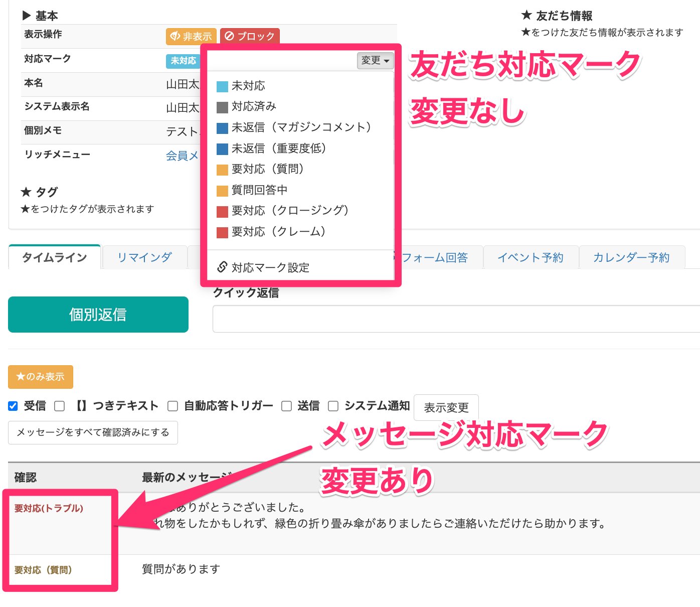Switch to the イベント予約 tab
700x607 pixels.
pos(531,257)
